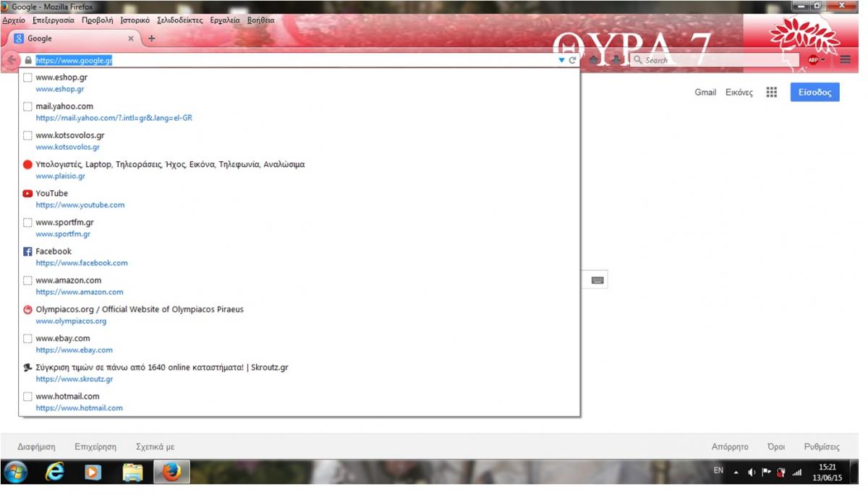Click the Skroutz favicon in suggestions
868x495 pixels.
27,367
